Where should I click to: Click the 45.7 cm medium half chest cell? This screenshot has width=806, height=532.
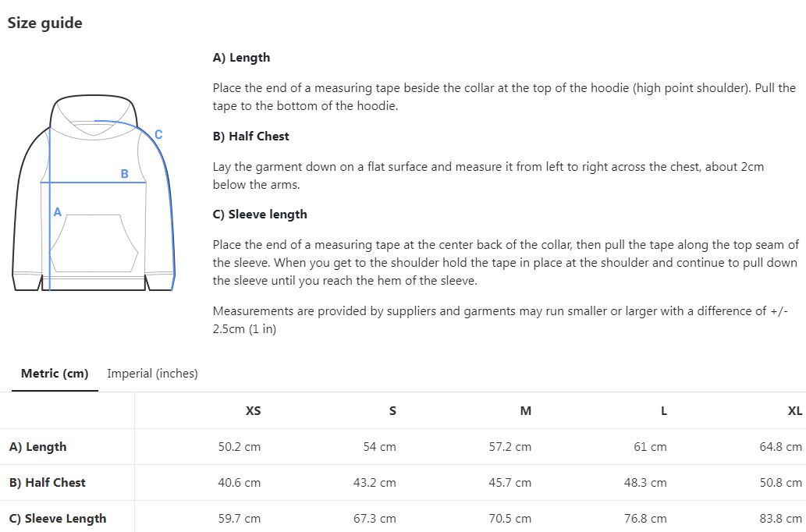pos(510,483)
